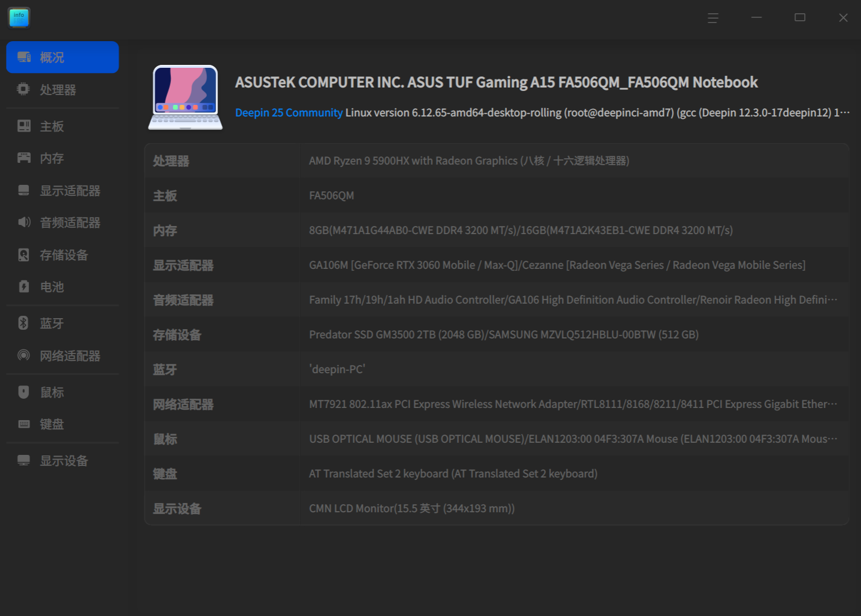Click the 蓝牙 row label in overview table
The height and width of the screenshot is (616, 861).
click(165, 370)
